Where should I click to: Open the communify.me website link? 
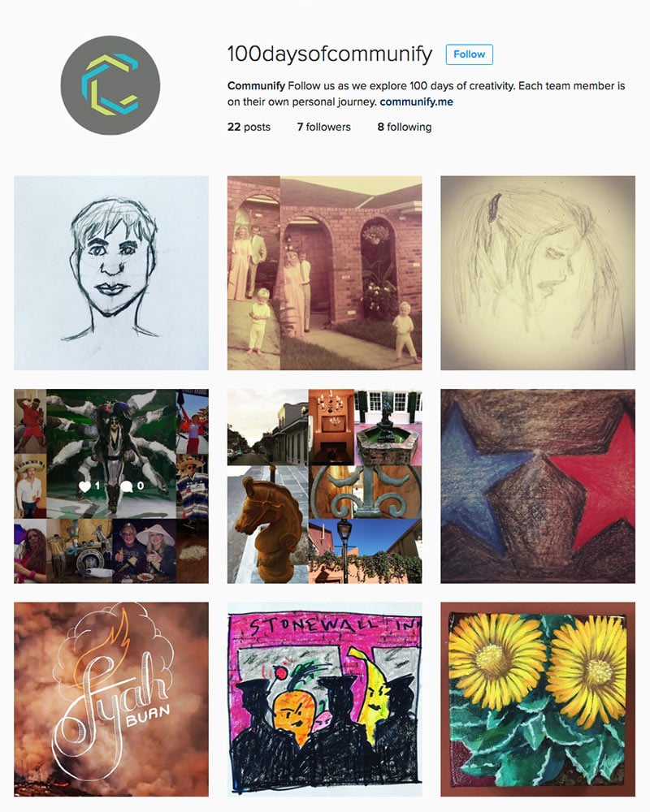416,101
